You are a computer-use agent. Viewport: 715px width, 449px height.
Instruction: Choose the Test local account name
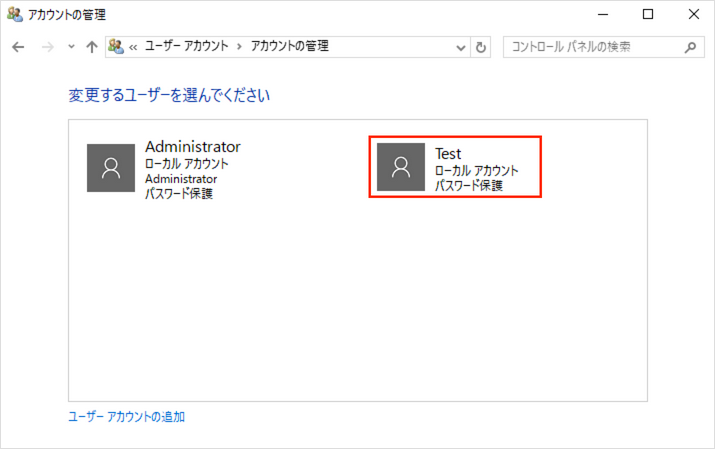tap(448, 153)
